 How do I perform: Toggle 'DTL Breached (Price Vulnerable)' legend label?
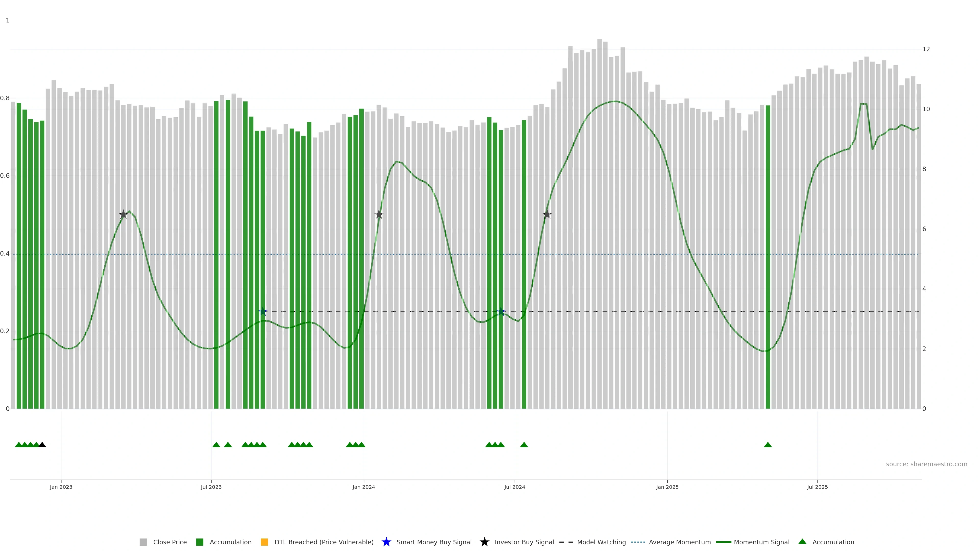pos(324,542)
